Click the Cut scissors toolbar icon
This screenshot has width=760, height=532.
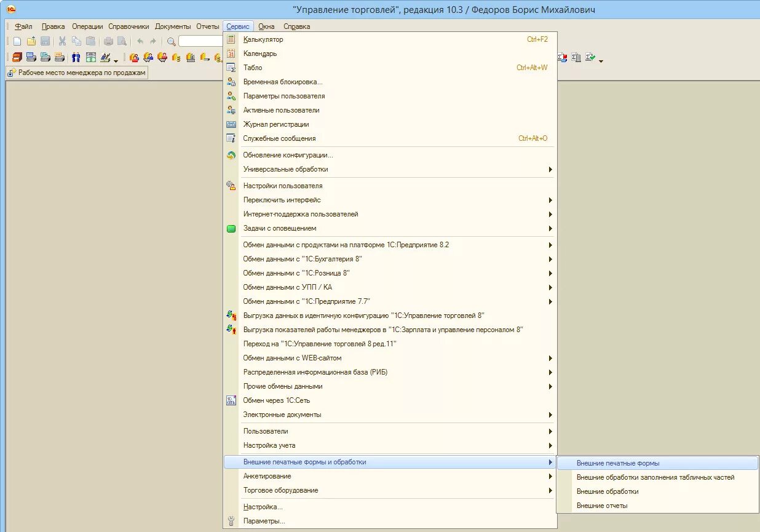(62, 41)
